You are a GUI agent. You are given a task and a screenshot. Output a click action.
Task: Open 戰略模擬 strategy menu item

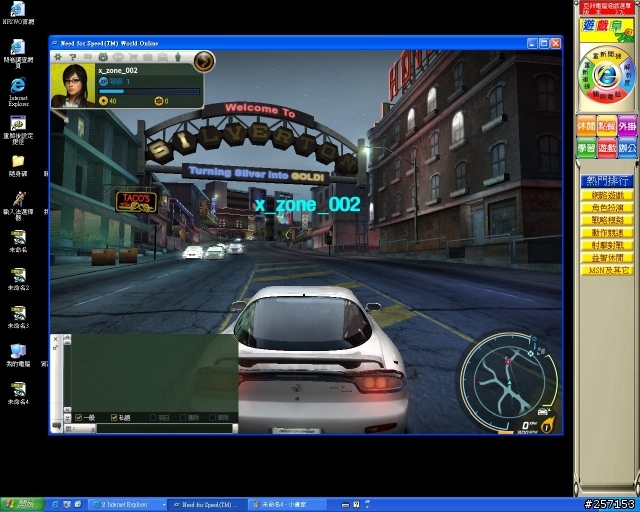pyautogui.click(x=607, y=220)
